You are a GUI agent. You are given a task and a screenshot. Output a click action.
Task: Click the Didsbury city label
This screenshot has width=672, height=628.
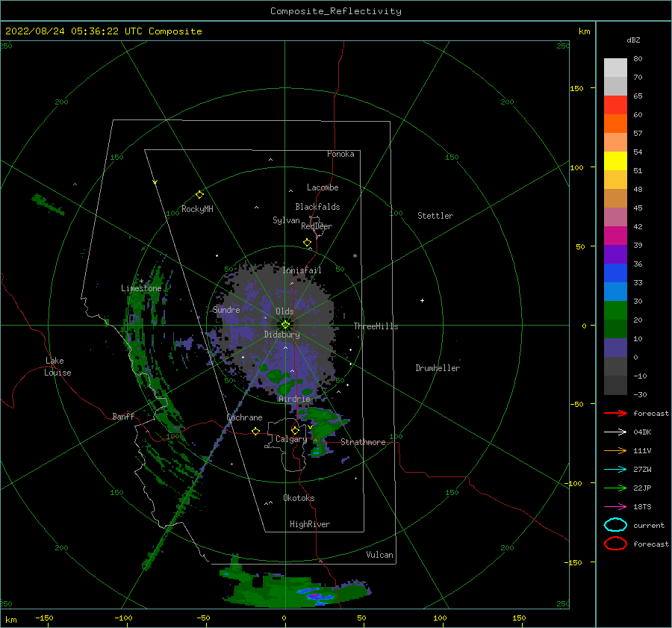point(282,335)
